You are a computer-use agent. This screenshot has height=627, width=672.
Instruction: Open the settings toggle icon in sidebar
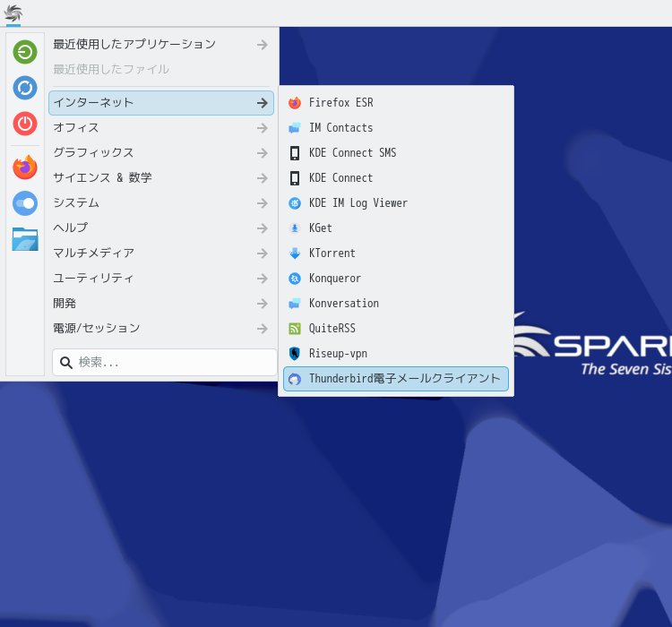click(25, 203)
